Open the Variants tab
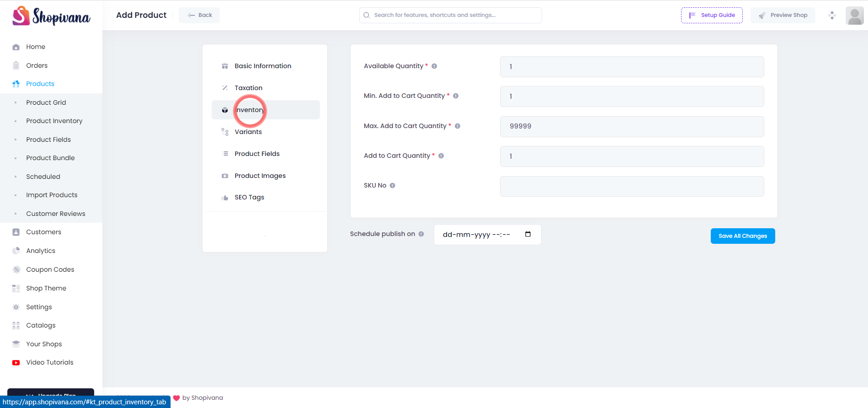The height and width of the screenshot is (408, 868). [x=266, y=132]
